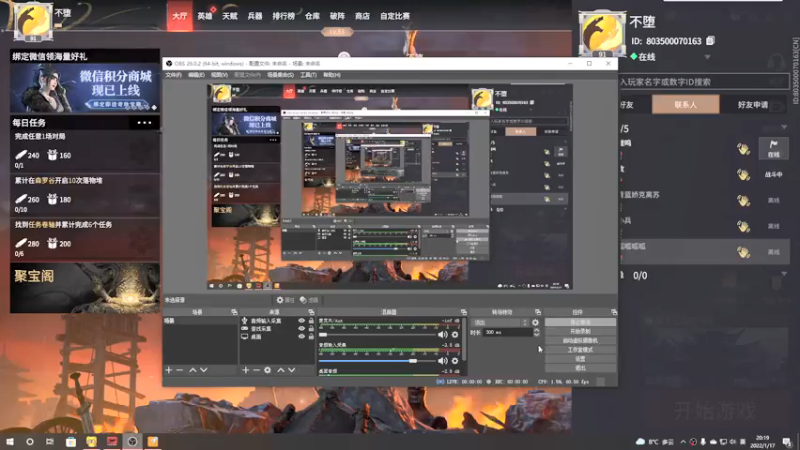
Task: Open the 在线 status dropdown arrow
Action: point(707,57)
